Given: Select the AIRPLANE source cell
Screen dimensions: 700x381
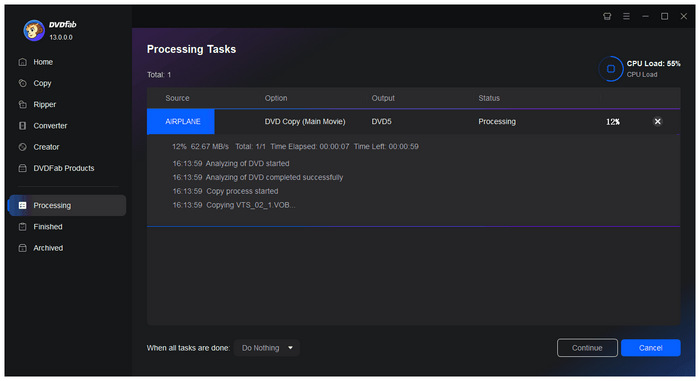Looking at the screenshot, I should pyautogui.click(x=181, y=121).
